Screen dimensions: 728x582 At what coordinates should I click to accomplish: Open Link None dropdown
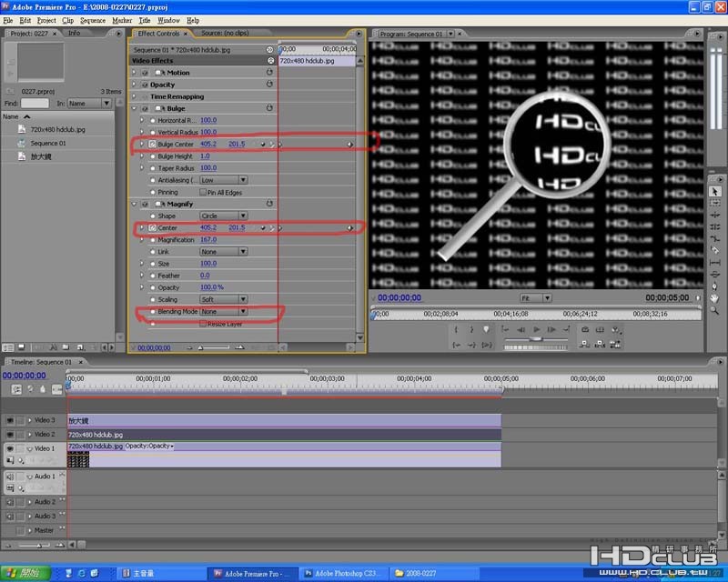pos(224,252)
